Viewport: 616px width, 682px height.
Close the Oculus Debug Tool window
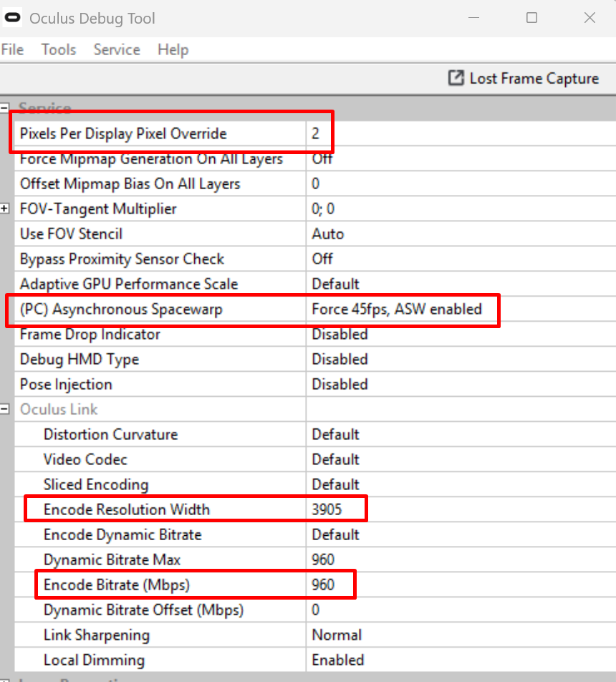pos(589,18)
